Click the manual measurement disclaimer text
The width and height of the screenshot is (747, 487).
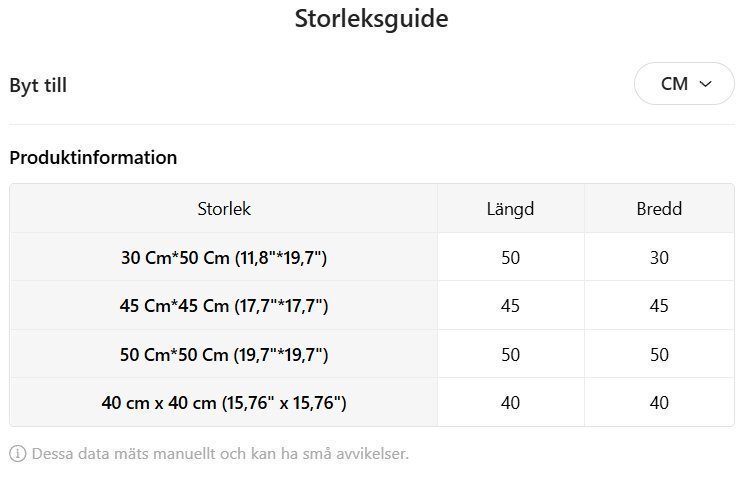[x=220, y=453]
